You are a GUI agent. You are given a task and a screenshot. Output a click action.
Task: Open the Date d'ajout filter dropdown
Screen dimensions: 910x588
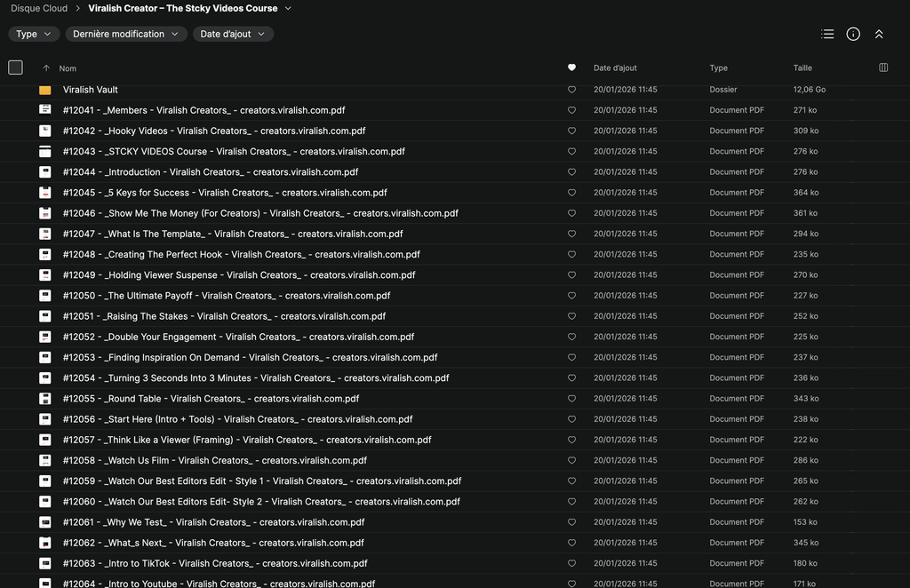[x=233, y=35]
